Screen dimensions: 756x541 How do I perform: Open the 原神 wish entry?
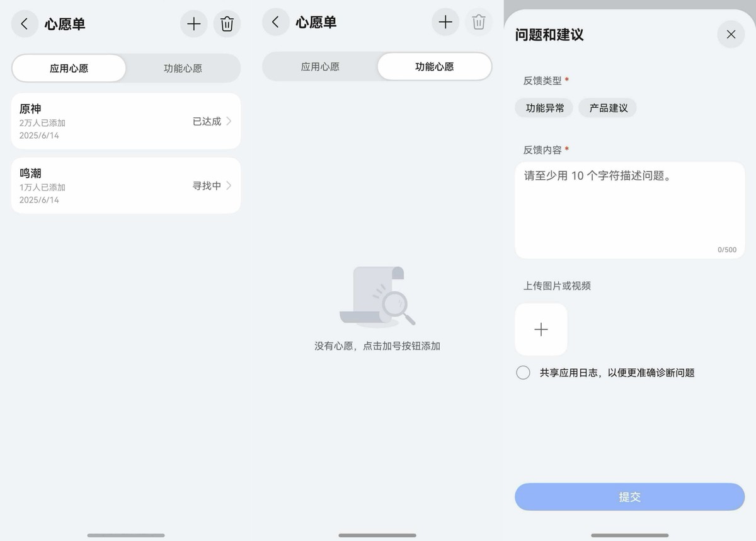[x=126, y=121]
